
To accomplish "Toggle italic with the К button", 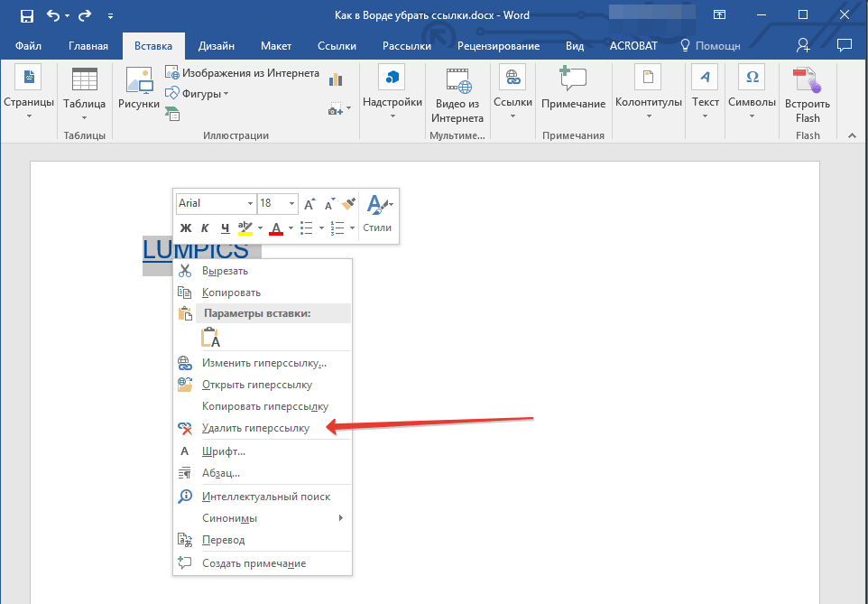I will 205,228.
